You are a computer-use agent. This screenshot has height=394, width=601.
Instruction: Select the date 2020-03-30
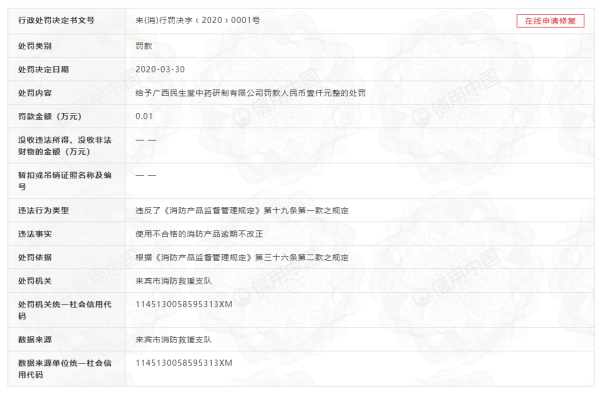[160, 69]
